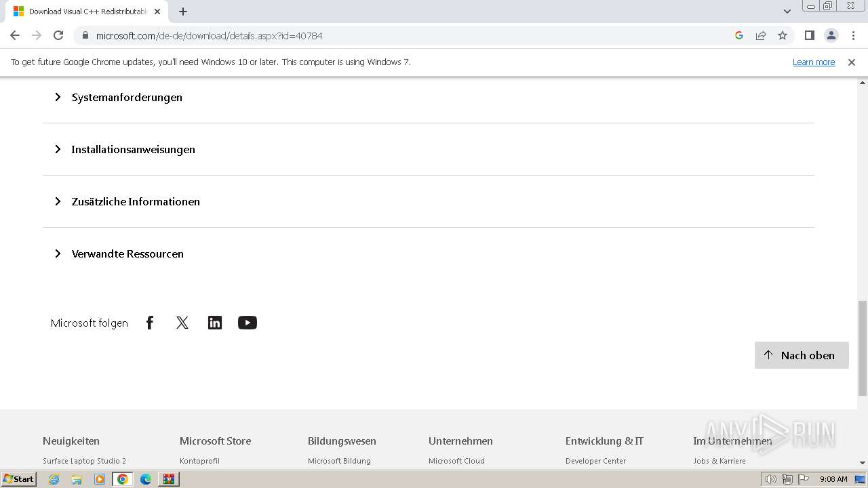This screenshot has width=868, height=488.
Task: Close the Download Visual C++ tab
Action: [157, 12]
